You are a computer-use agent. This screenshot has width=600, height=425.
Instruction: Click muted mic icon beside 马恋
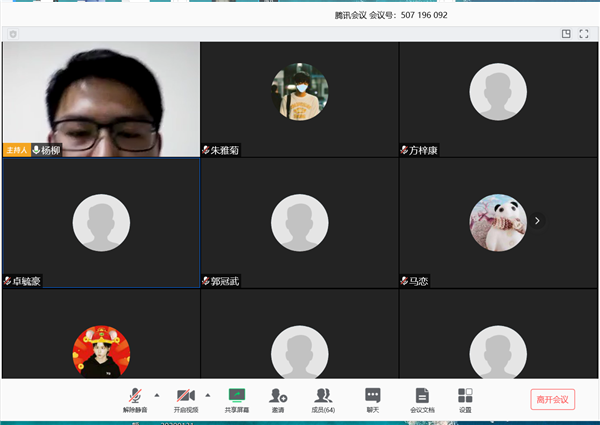point(404,281)
